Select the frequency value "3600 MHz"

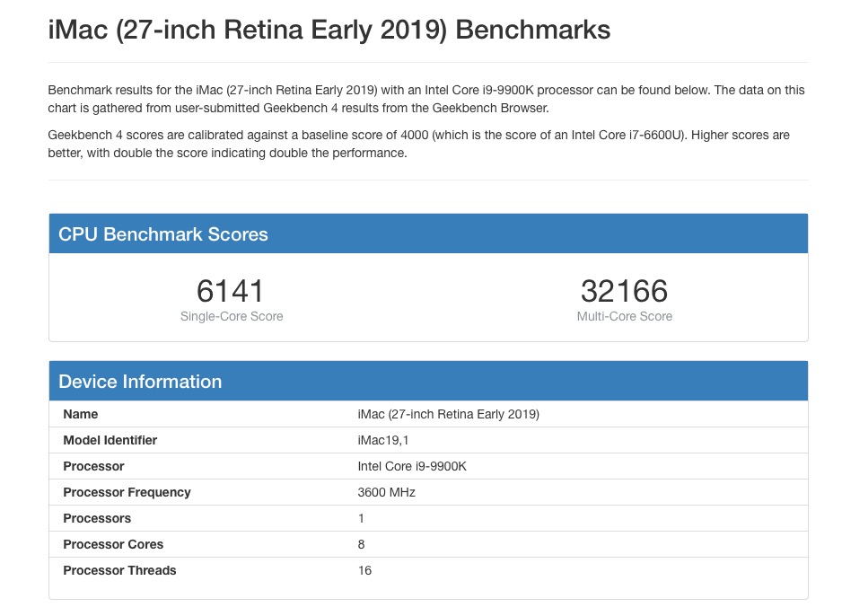[387, 492]
